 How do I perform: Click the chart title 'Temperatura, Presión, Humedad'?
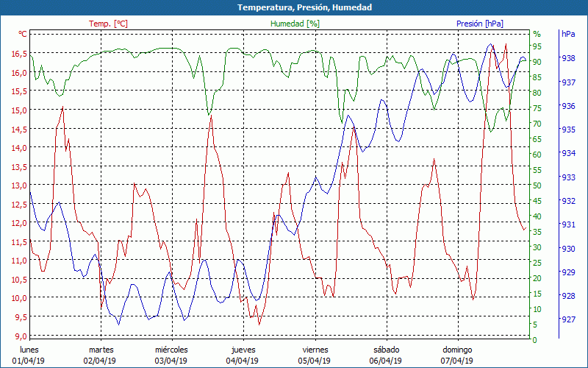pyautogui.click(x=304, y=7)
